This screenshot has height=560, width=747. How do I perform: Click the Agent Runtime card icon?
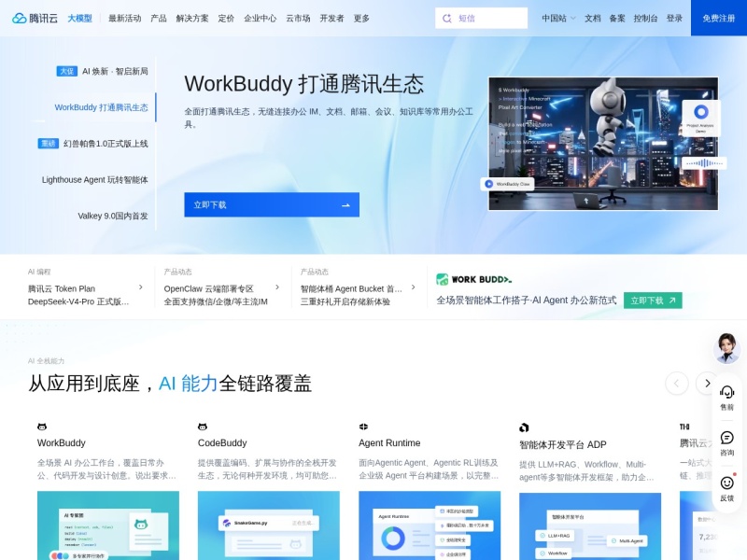click(x=363, y=427)
